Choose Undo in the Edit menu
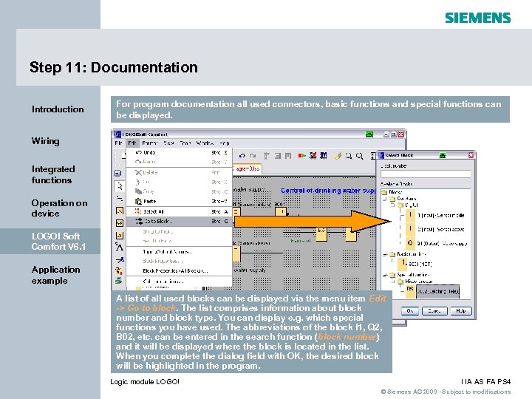Image resolution: width=532 pixels, height=399 pixels. point(179,153)
